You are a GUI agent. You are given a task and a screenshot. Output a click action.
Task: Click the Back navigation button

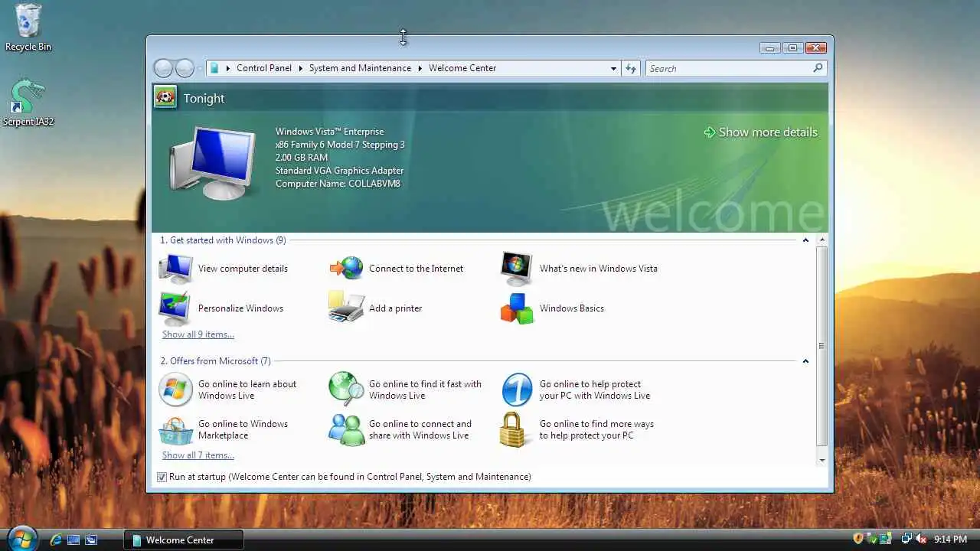(163, 68)
